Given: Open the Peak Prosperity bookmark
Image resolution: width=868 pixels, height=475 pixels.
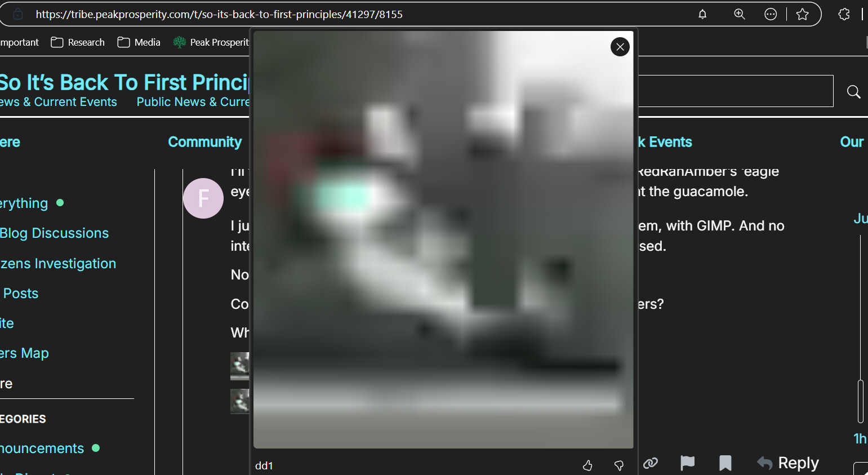Looking at the screenshot, I should pyautogui.click(x=211, y=42).
